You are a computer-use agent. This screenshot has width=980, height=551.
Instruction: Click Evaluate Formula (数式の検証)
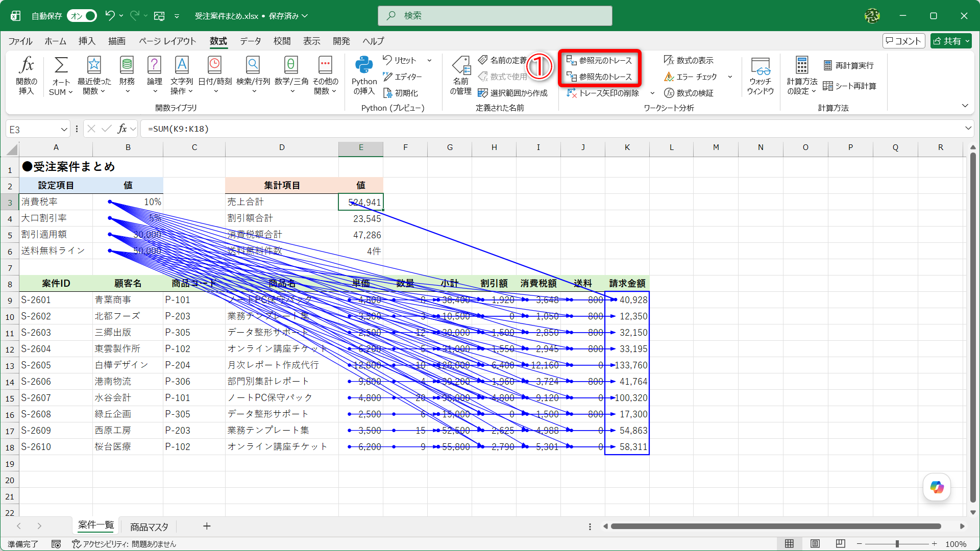tap(689, 93)
